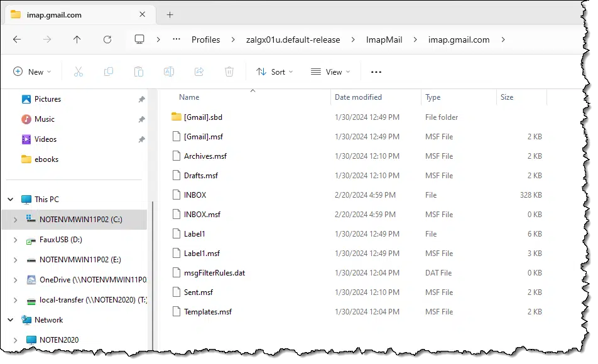
Task: Sort files by Name column header
Action: click(x=189, y=97)
